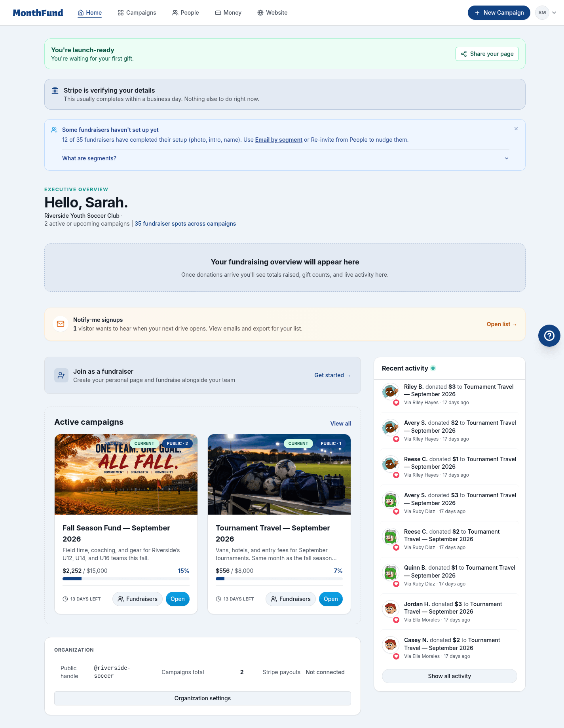The height and width of the screenshot is (728, 564).
Task: Click avatar beside Reese C. $2 donation
Action: point(391,536)
